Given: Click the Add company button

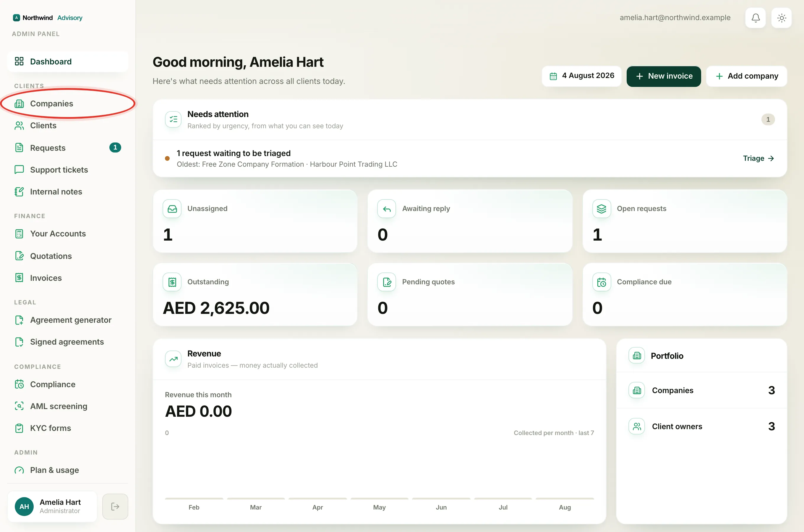Looking at the screenshot, I should click(746, 76).
